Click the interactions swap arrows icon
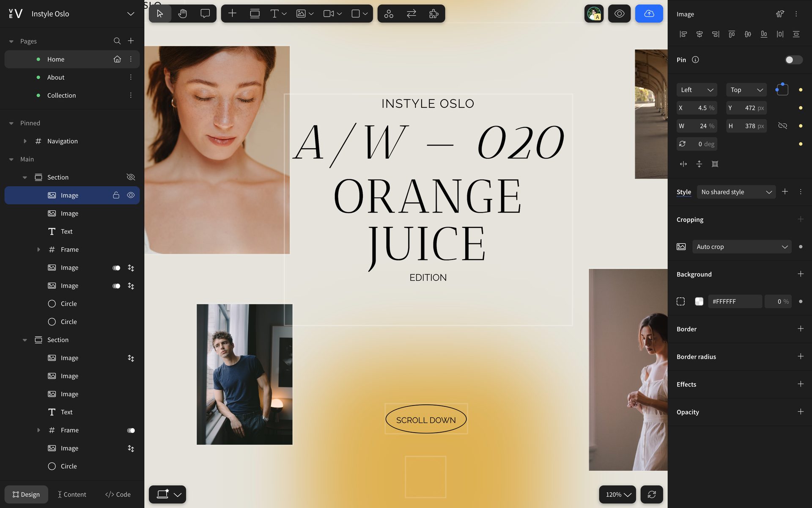Screen dimensions: 812x508 (x=411, y=14)
